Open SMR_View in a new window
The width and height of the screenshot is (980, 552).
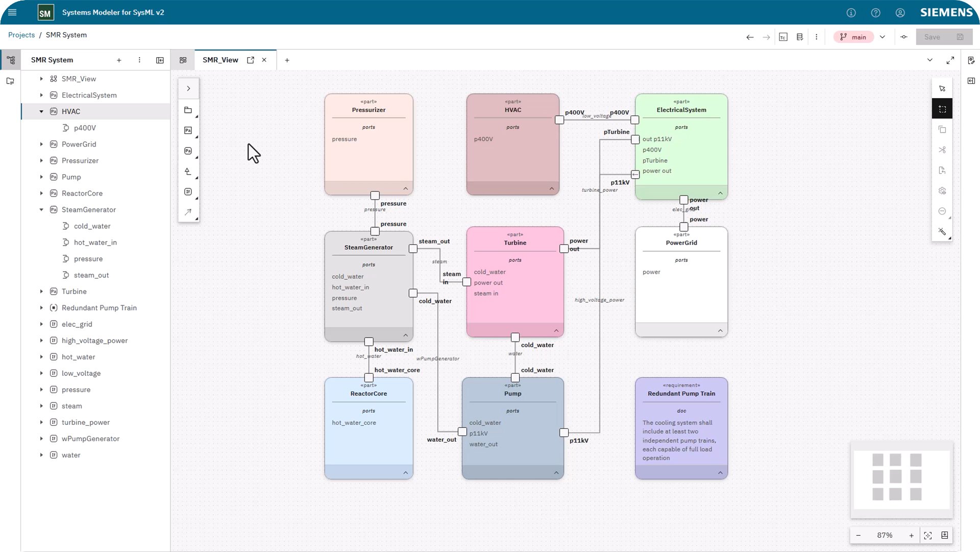click(251, 60)
